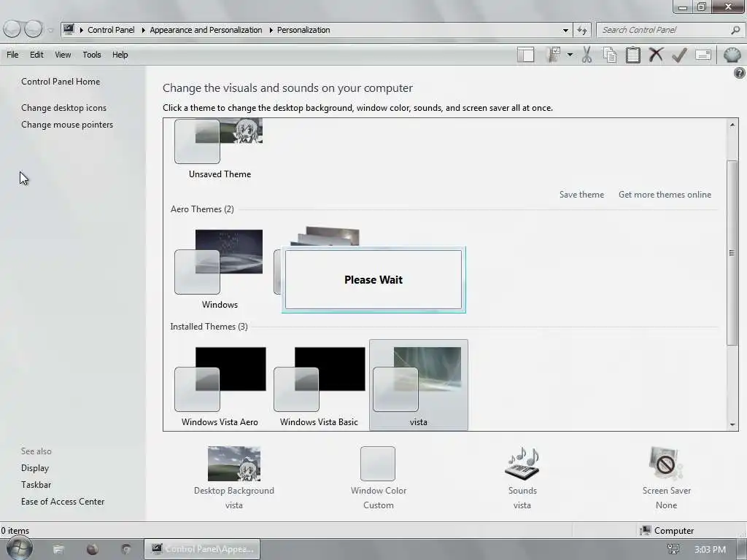Image resolution: width=747 pixels, height=560 pixels.
Task: Open Change mouse pointers link
Action: [67, 125]
